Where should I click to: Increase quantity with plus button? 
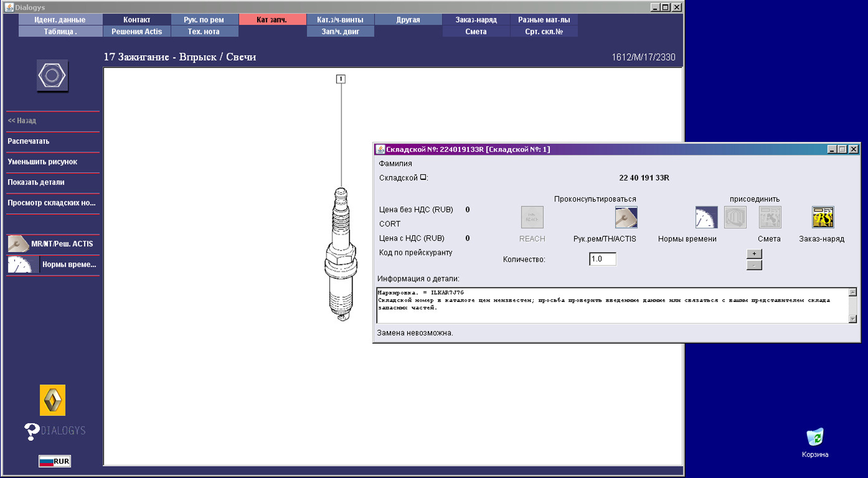click(754, 254)
